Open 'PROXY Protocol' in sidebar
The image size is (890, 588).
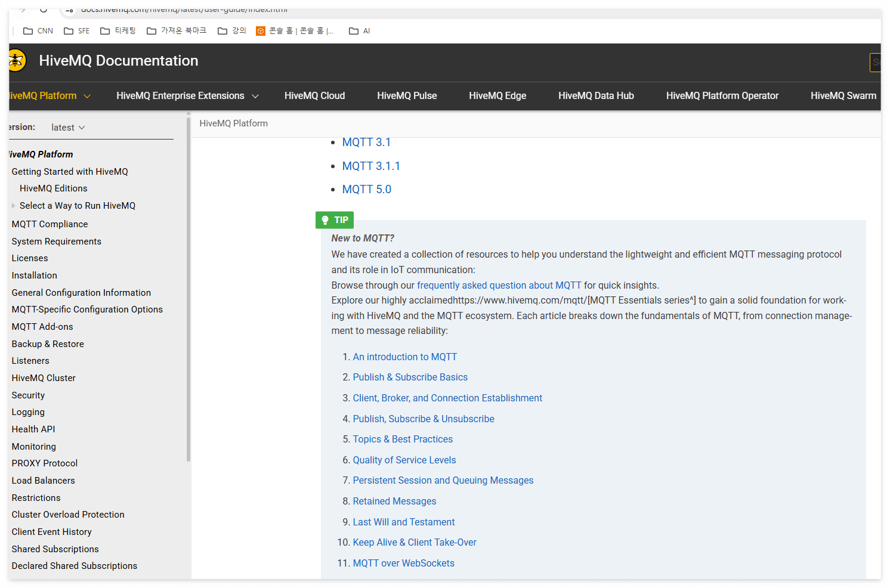click(x=45, y=463)
